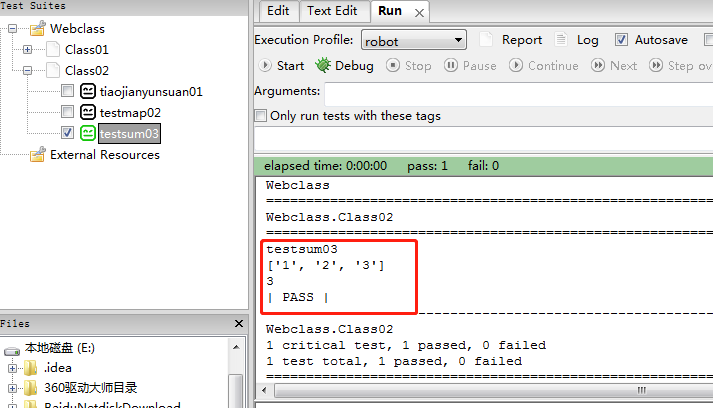Collapse the Class02 tree node
The width and height of the screenshot is (713, 408).
click(x=27, y=71)
